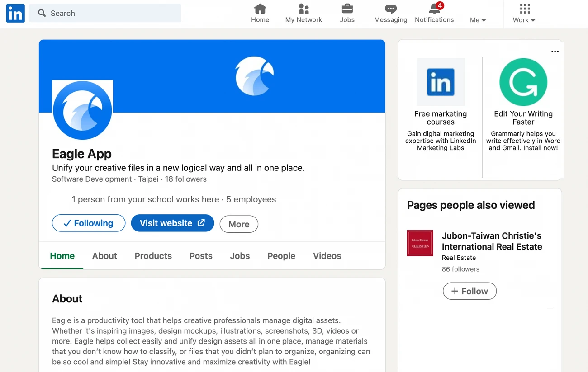
Task: Open the ad options three-dot menu
Action: [x=555, y=52]
